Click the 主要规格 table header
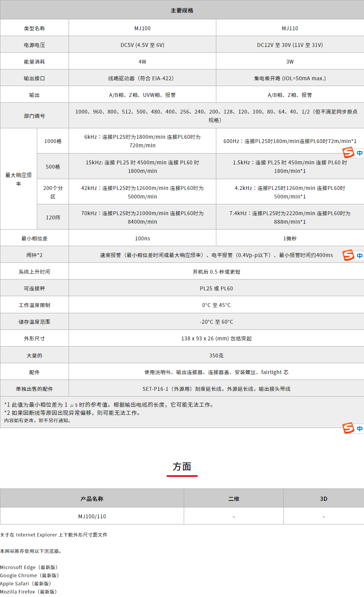This screenshot has height=597, width=364. coord(182,10)
